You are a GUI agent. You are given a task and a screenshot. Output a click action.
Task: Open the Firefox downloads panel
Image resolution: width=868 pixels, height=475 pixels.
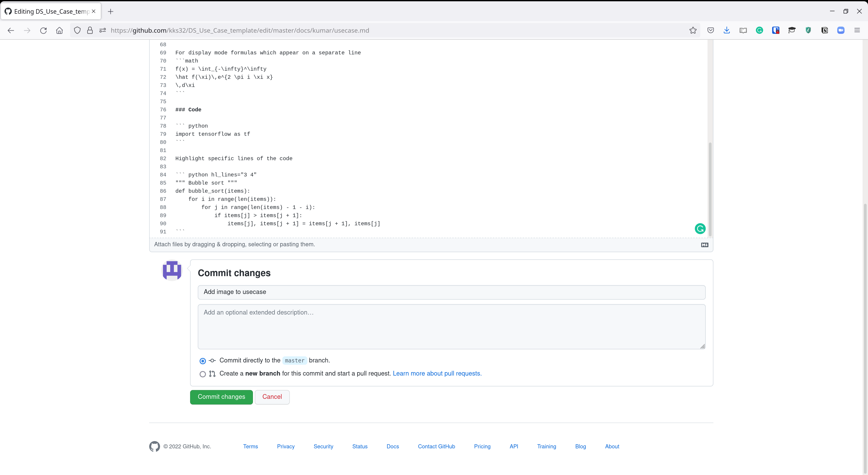[726, 30]
